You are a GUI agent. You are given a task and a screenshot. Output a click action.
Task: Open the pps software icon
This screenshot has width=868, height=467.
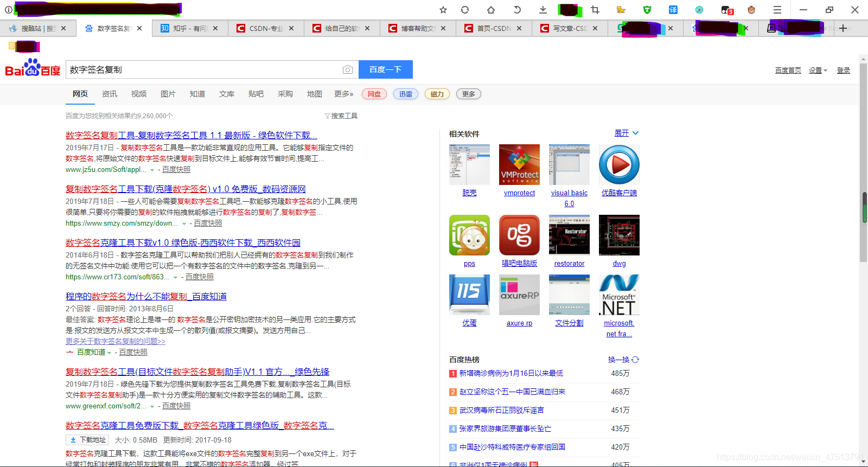click(x=469, y=235)
